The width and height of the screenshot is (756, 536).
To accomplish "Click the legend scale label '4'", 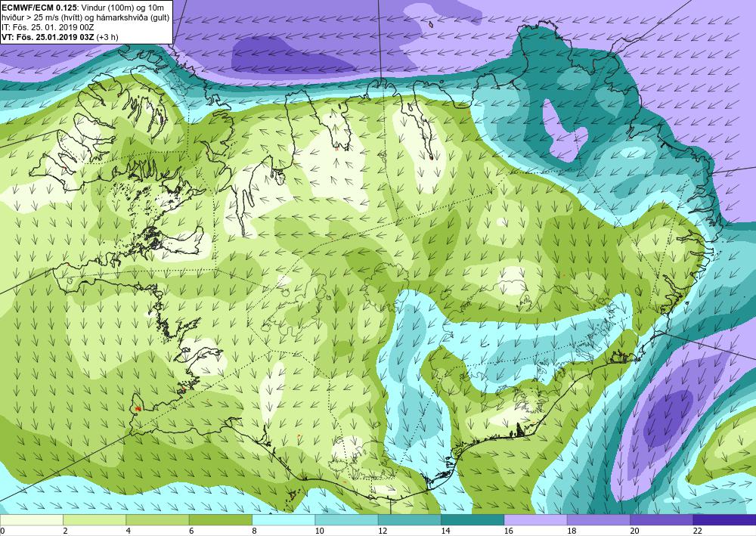I will [129, 531].
